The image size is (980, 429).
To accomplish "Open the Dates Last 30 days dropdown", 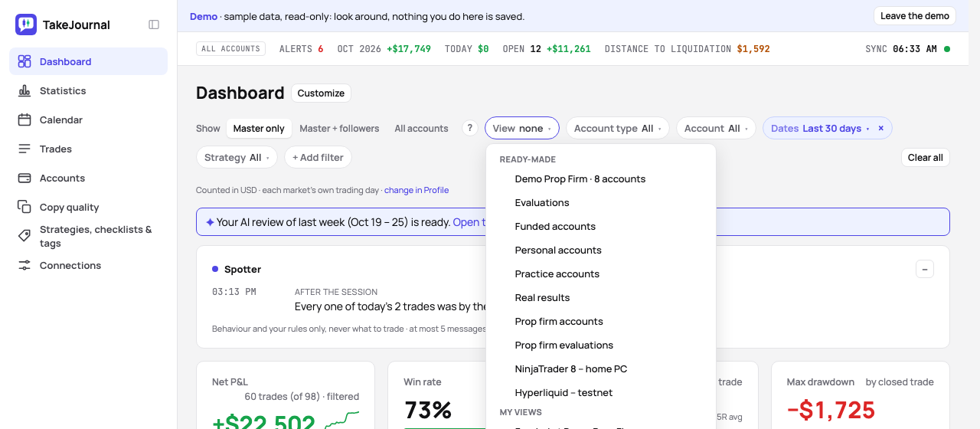I will (x=819, y=128).
